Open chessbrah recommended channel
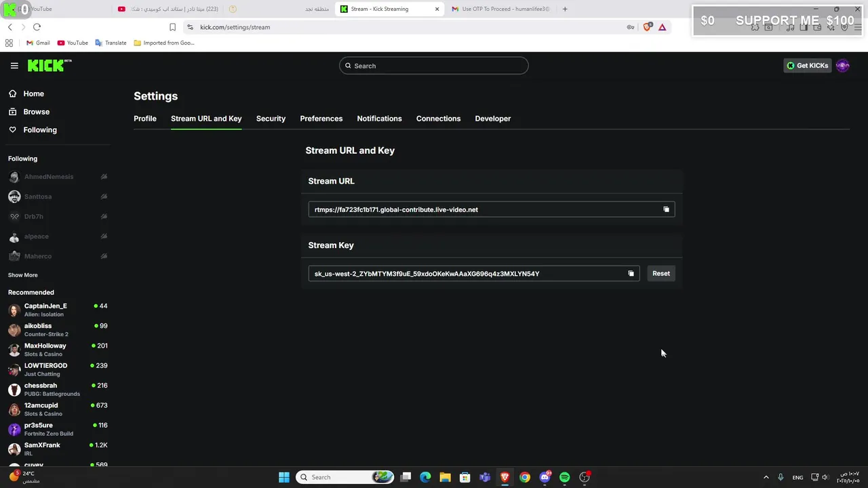 58,389
